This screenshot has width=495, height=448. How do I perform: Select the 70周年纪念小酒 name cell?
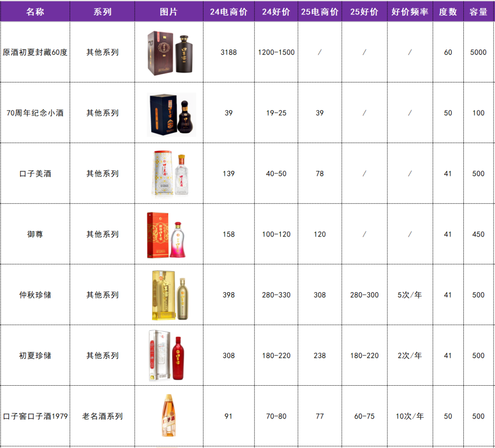35,113
